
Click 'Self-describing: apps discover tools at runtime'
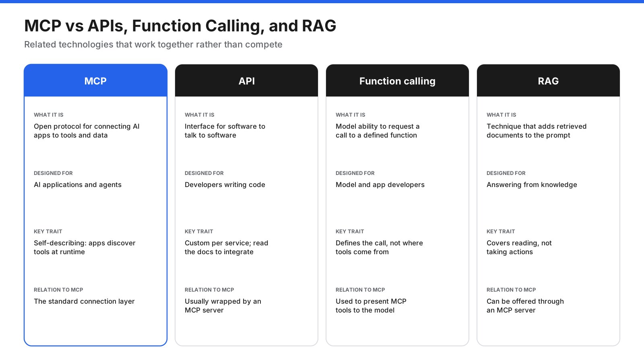(x=85, y=247)
